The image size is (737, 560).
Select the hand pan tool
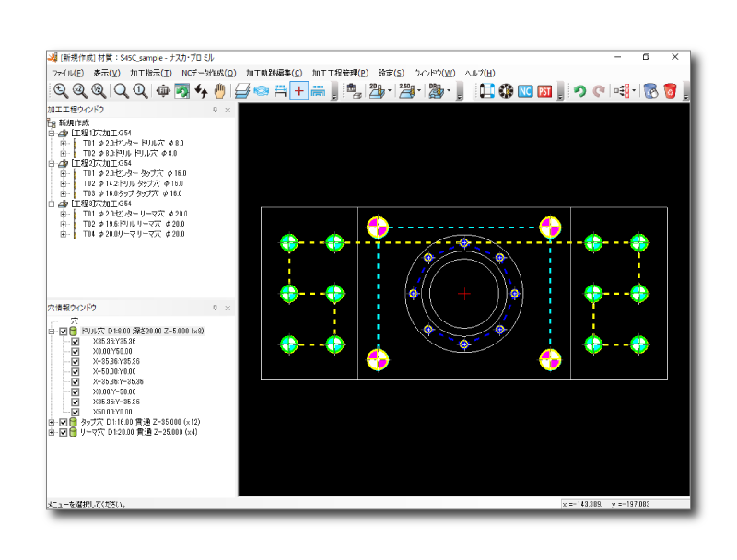pyautogui.click(x=219, y=90)
